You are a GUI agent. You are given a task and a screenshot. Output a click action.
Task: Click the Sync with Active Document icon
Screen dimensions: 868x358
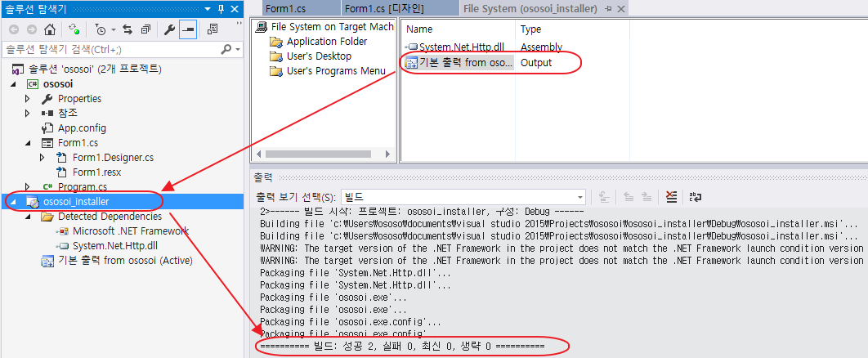(x=73, y=29)
